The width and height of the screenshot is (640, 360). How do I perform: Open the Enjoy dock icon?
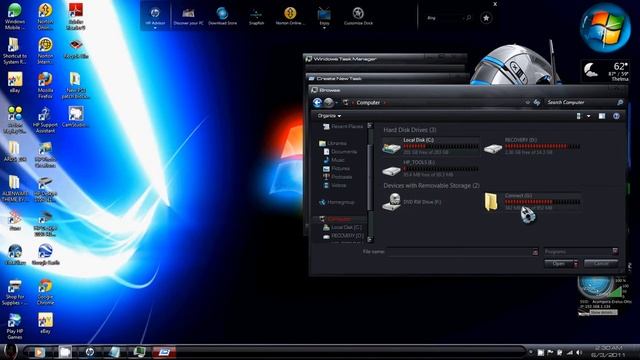324,16
